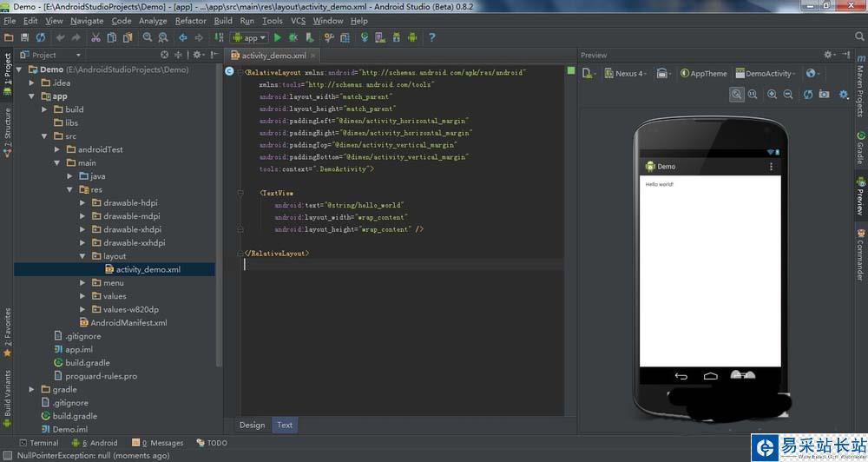Open the Project view type dropdown

pyautogui.click(x=50, y=55)
